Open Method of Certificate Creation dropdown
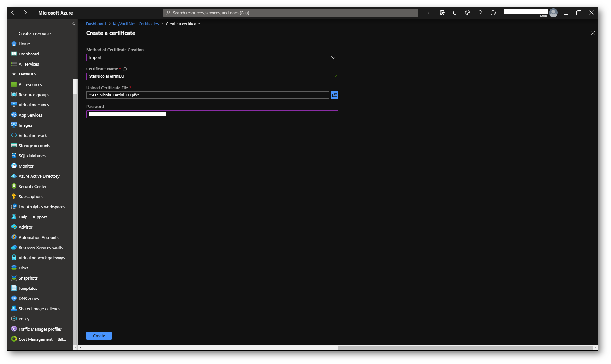The image size is (611, 364). 212,57
